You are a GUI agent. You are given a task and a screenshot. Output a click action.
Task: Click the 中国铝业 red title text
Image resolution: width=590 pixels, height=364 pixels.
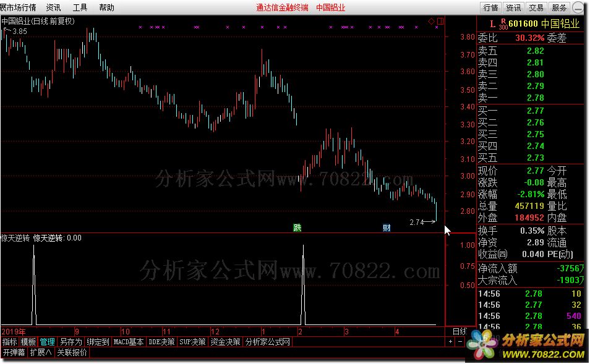(330, 7)
